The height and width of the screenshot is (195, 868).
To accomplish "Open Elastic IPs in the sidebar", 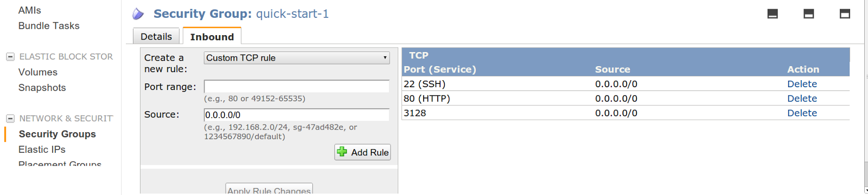I will pyautogui.click(x=42, y=149).
